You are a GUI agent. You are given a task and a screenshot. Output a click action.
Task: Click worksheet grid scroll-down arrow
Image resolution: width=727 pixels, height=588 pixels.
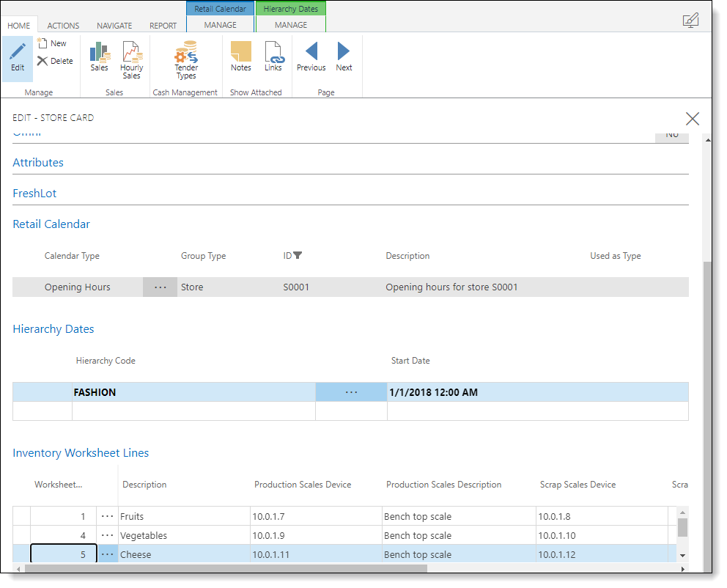click(x=682, y=556)
